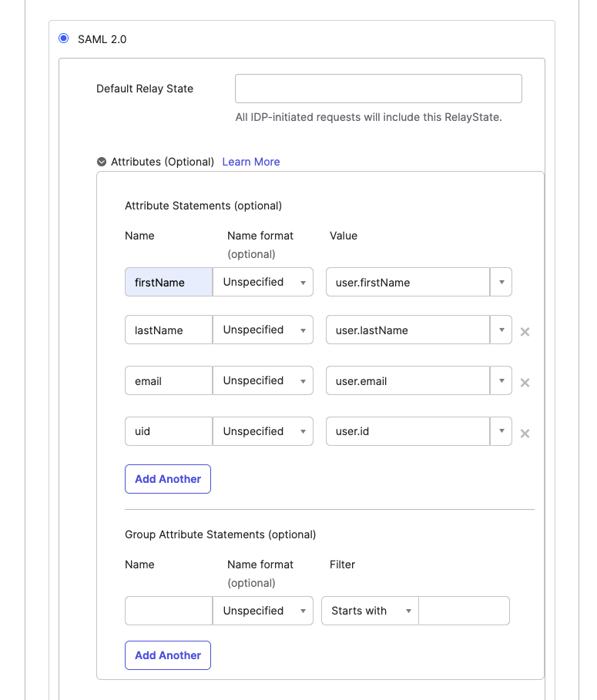Remove the uid attribute row
This screenshot has width=597, height=700.
point(525,434)
